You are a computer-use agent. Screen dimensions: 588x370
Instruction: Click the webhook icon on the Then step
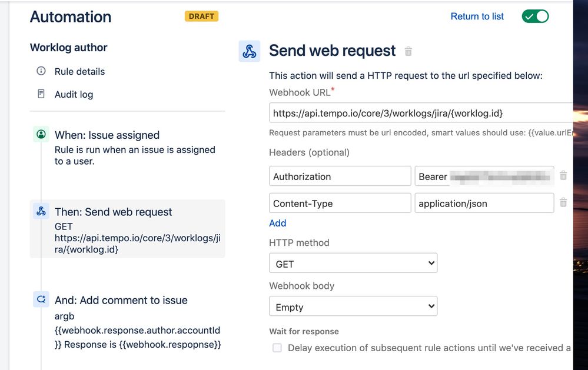click(41, 211)
